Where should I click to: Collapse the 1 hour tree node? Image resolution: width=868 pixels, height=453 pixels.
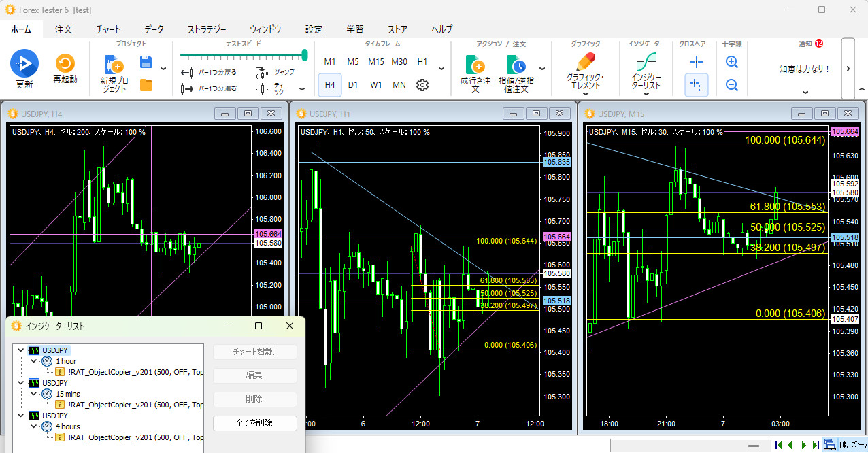34,361
